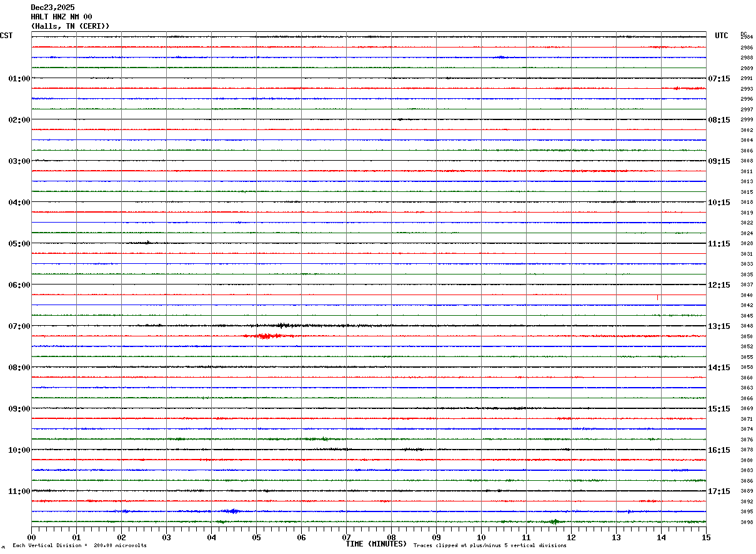Click the blue burst on the second-to-last trace

pos(232,511)
